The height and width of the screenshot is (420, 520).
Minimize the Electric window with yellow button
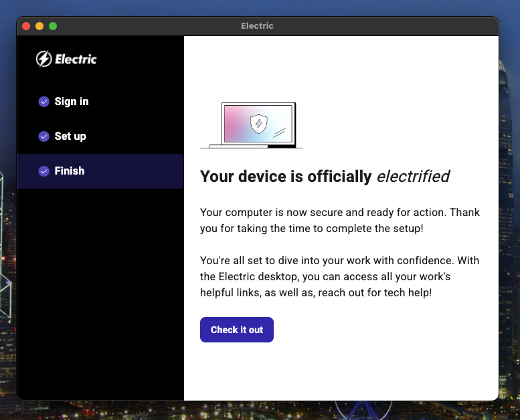click(x=39, y=26)
